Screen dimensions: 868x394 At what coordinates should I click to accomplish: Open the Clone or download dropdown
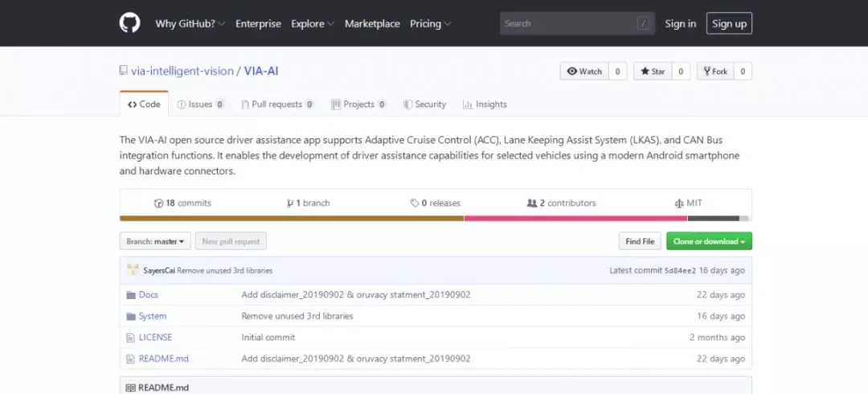click(x=709, y=241)
